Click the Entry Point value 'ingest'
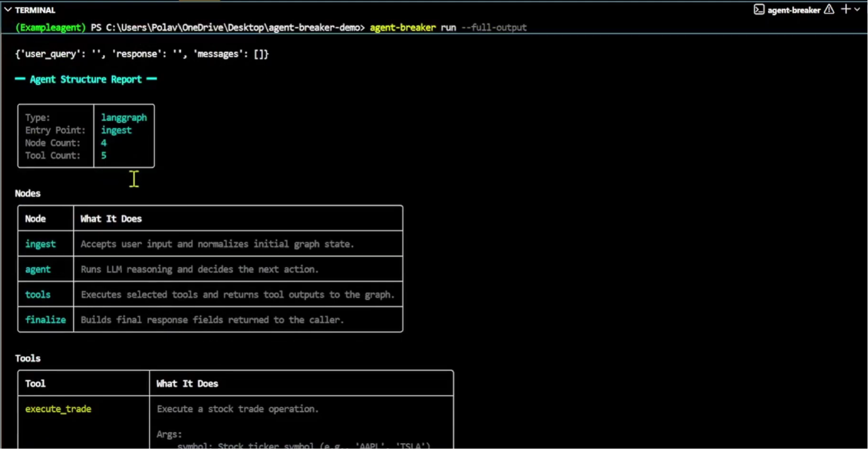This screenshot has height=449, width=868. click(116, 130)
